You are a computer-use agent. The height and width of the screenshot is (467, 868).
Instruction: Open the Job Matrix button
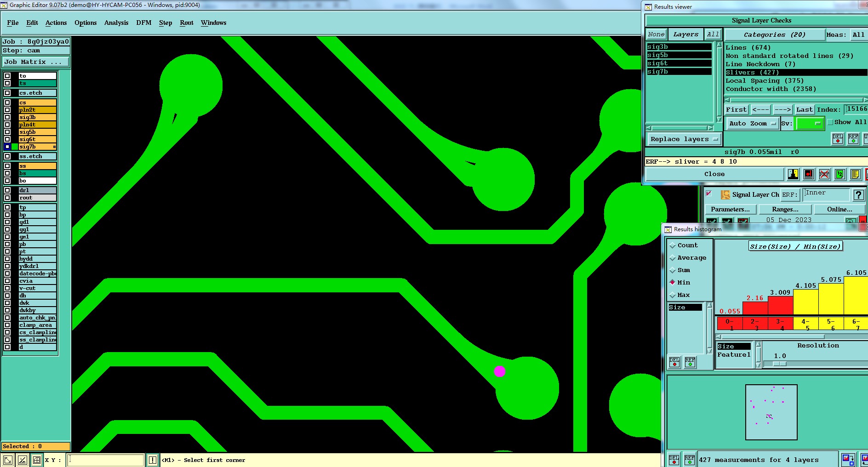[36, 62]
